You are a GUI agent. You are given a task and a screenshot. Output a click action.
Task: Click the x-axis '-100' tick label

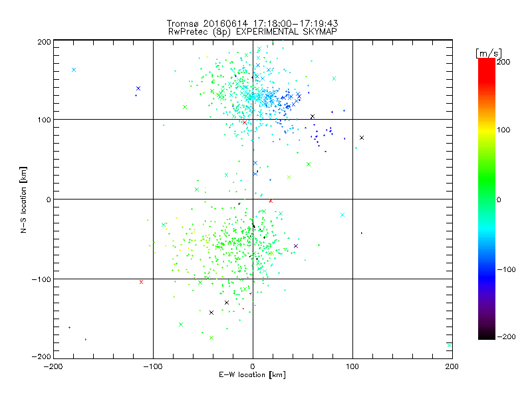pos(153,366)
